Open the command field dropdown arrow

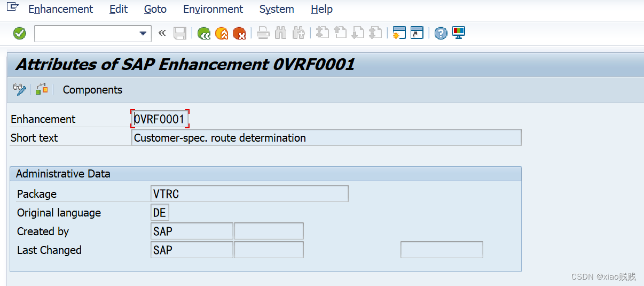coord(143,33)
